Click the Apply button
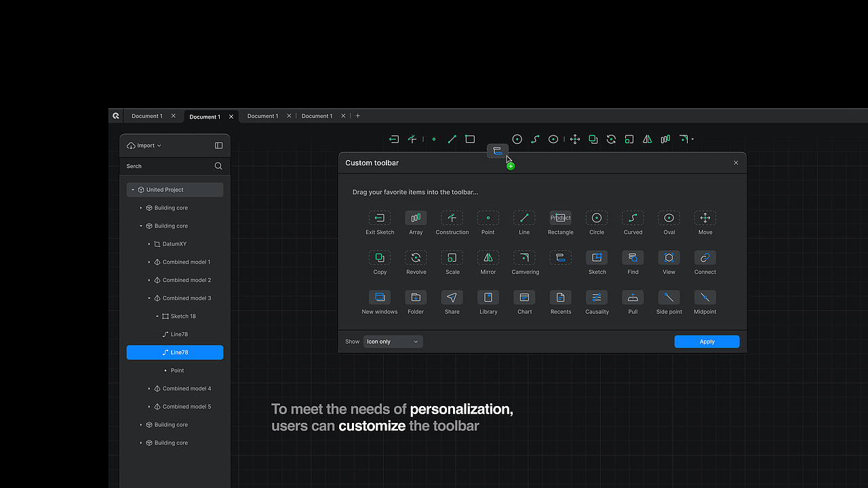This screenshot has height=488, width=868. click(707, 342)
